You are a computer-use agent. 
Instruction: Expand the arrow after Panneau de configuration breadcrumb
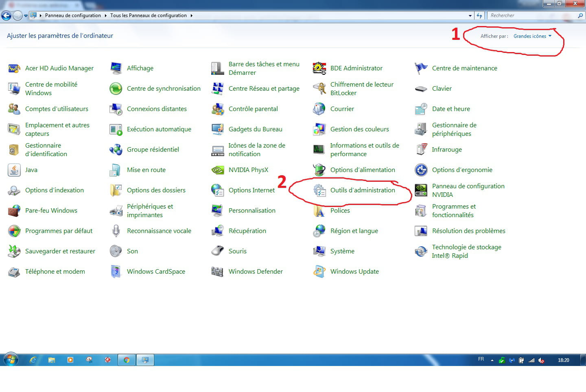pyautogui.click(x=106, y=15)
